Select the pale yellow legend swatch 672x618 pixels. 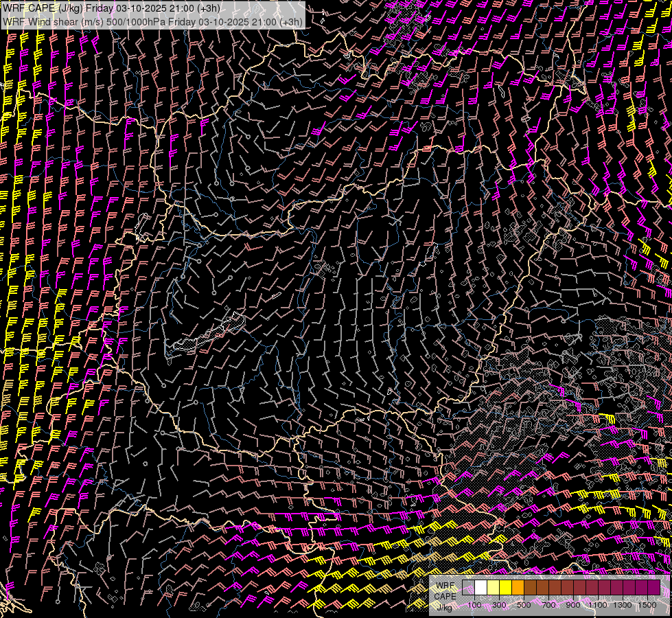coord(493,588)
